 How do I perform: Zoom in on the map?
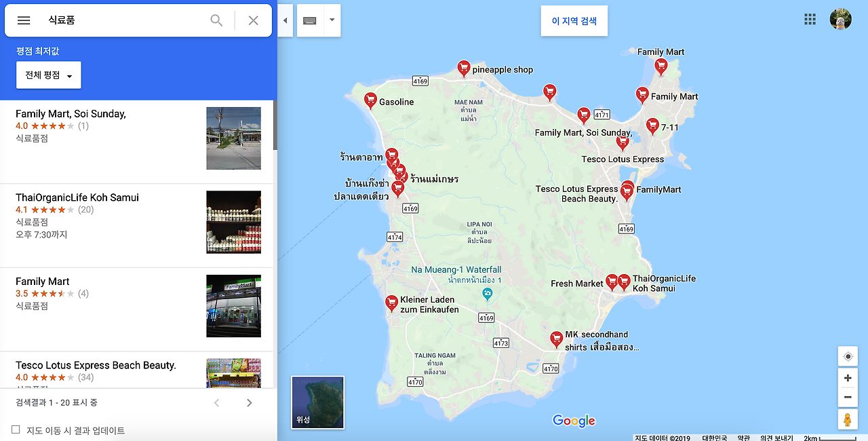point(848,378)
